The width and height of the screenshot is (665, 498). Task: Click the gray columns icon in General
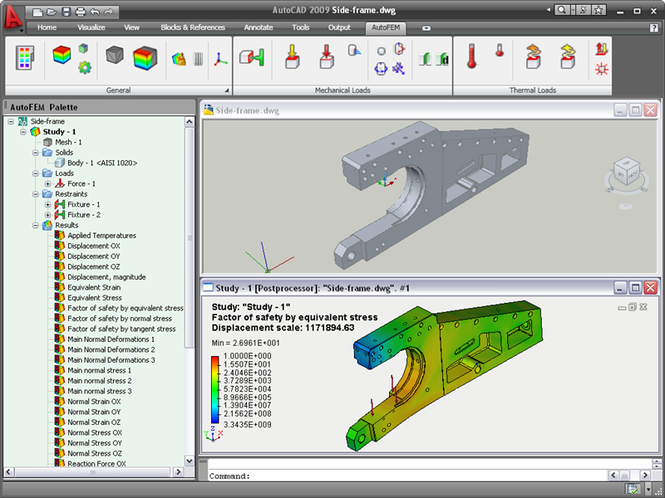pyautogui.click(x=198, y=59)
